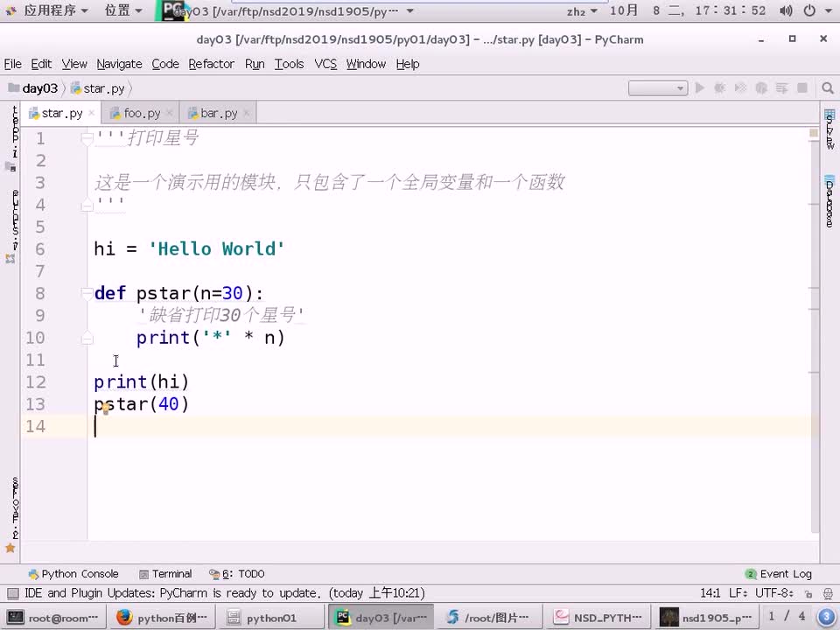Collapse the pstar function fold on line 8

[87, 293]
